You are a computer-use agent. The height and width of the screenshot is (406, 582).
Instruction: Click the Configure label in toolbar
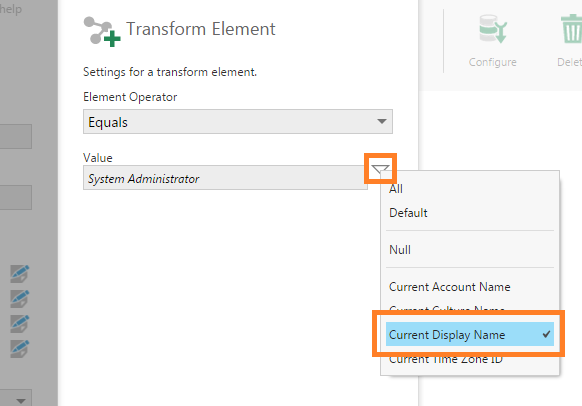(493, 62)
